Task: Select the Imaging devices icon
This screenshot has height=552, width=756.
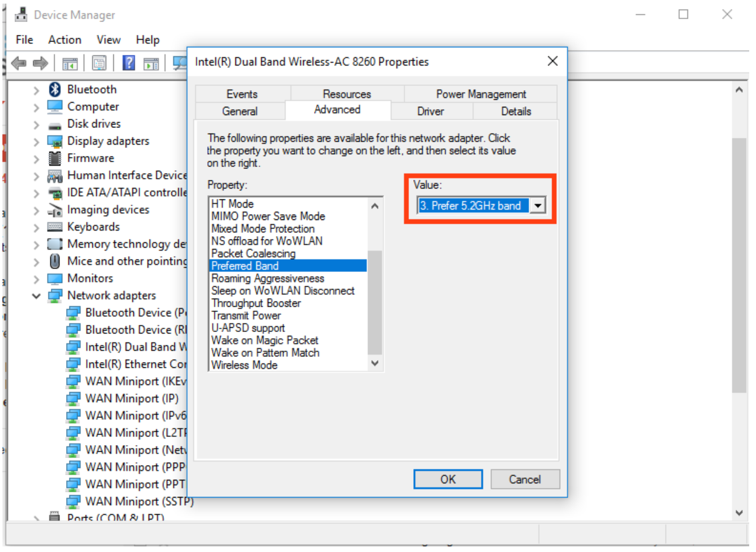Action: point(54,210)
